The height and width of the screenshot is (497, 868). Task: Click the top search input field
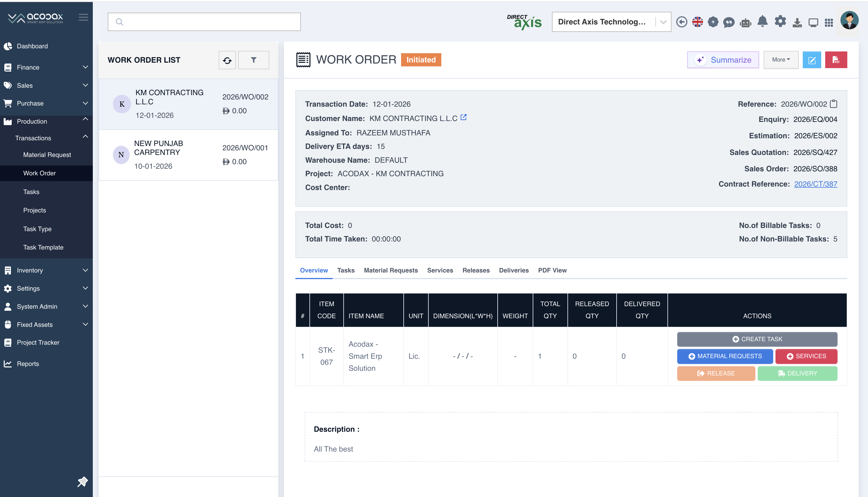click(x=204, y=22)
